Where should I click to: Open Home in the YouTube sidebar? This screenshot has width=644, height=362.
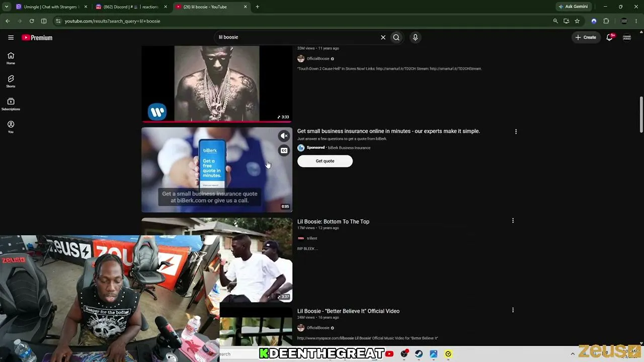point(11,58)
